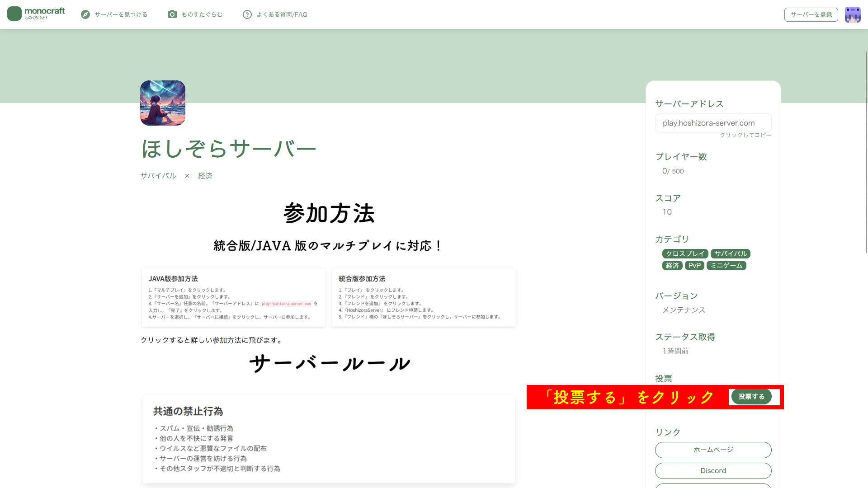
Task: Open the ものすたぐらむ menu item
Action: [x=202, y=14]
